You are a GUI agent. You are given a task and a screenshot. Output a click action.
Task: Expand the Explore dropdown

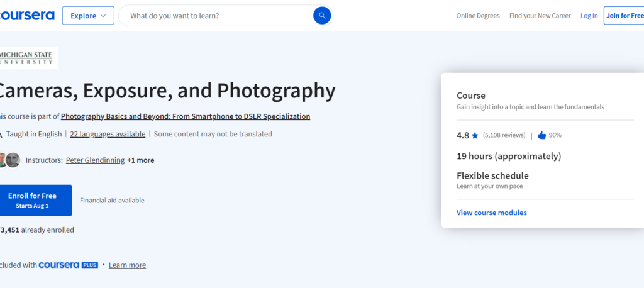tap(88, 16)
